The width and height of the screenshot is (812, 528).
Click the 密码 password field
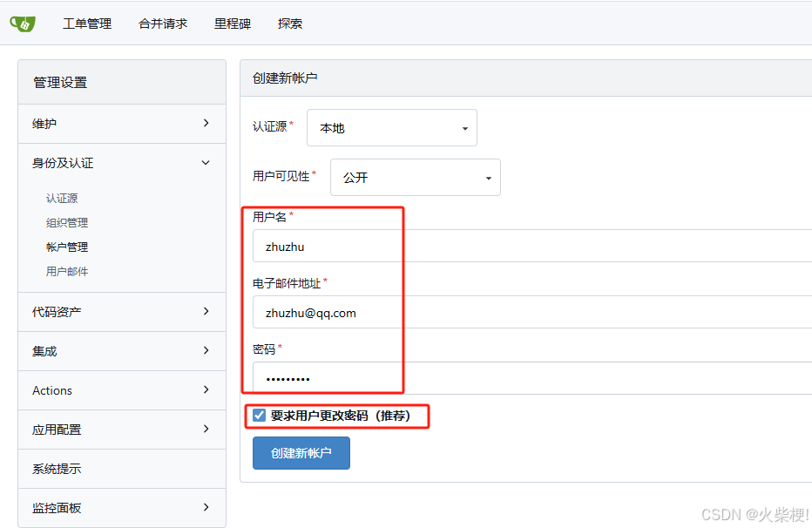coord(531,378)
